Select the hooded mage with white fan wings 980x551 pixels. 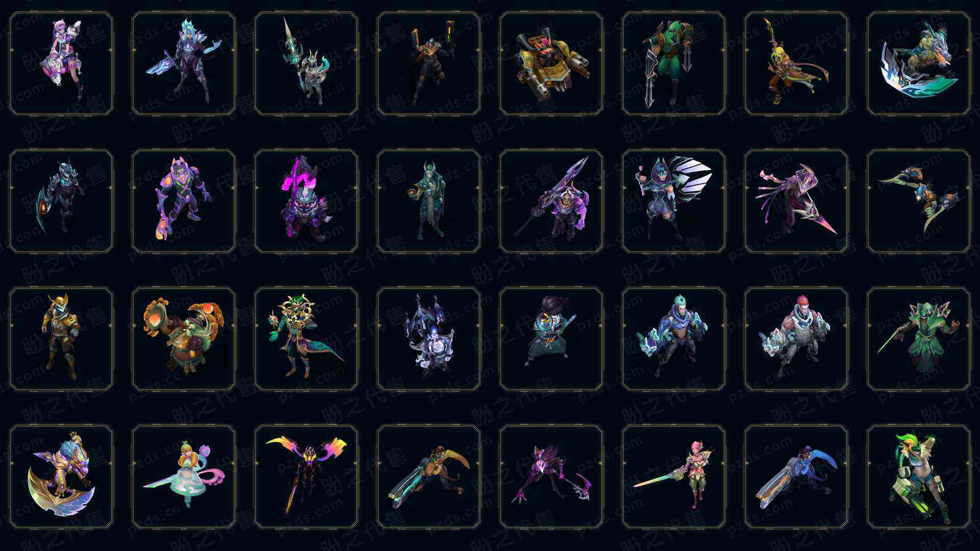[674, 201]
